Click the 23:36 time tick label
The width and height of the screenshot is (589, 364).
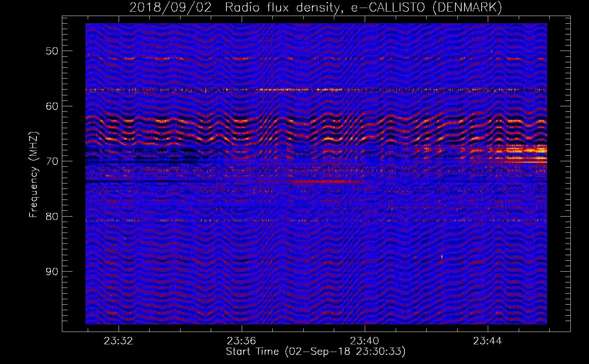click(x=241, y=341)
